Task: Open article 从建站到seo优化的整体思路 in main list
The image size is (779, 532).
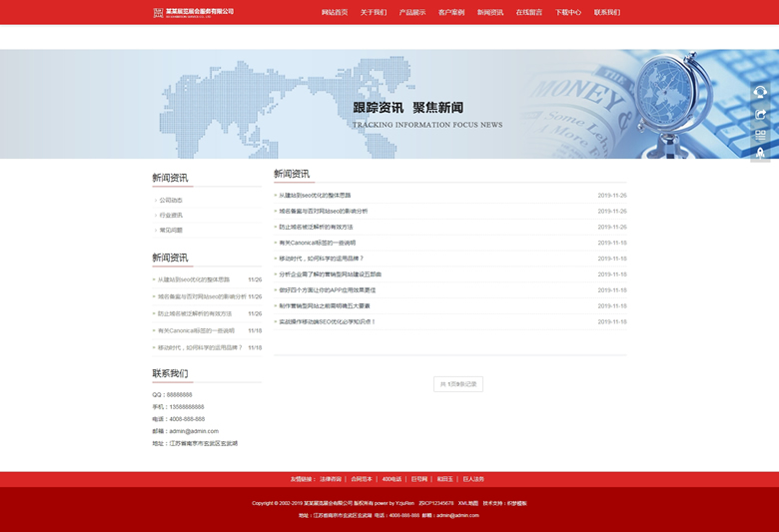Action: pos(315,196)
